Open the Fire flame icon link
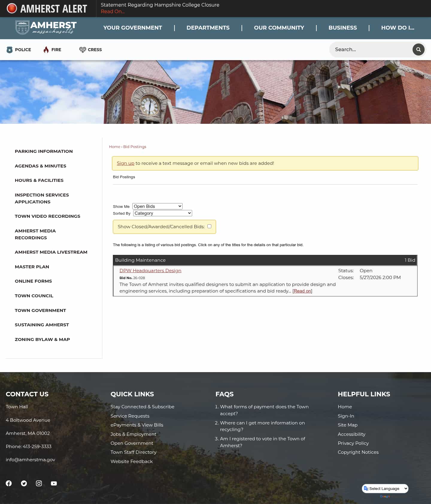The image size is (431, 504). click(x=46, y=50)
